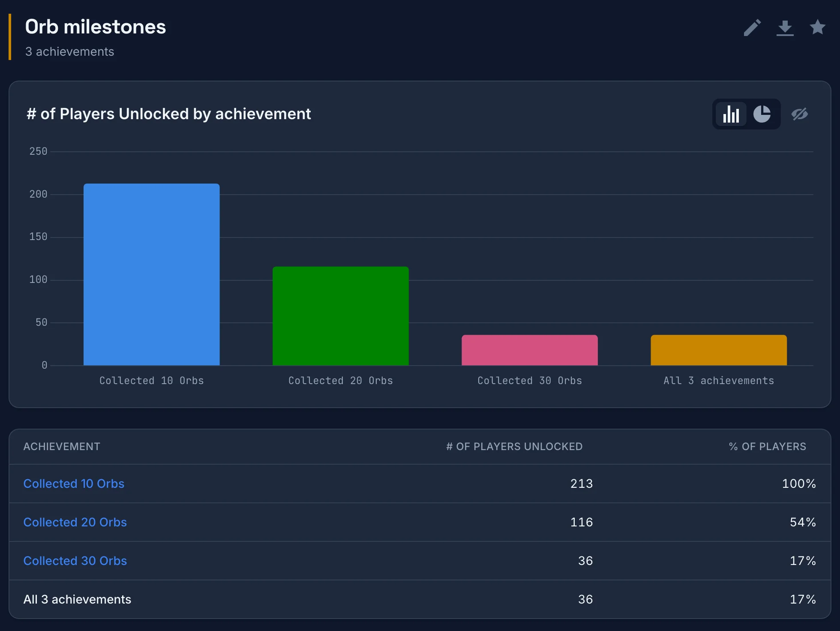Click the 3 achievements subtitle
Viewport: 840px width, 631px height.
click(69, 51)
